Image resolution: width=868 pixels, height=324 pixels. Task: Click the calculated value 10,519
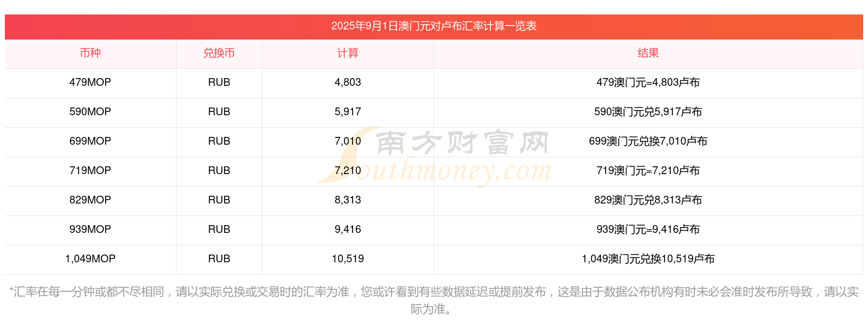(348, 259)
